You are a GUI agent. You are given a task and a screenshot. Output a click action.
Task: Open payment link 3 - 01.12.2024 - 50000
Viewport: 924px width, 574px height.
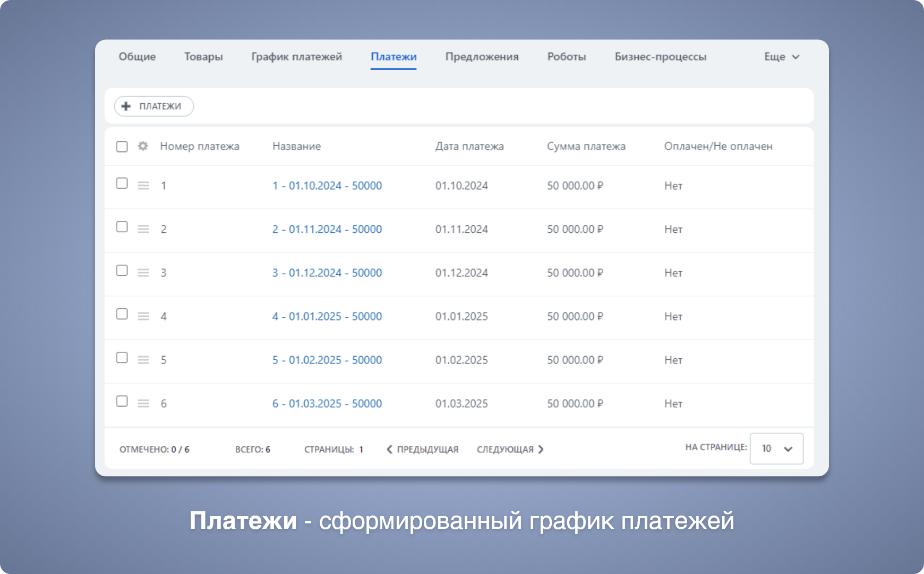pyautogui.click(x=327, y=273)
